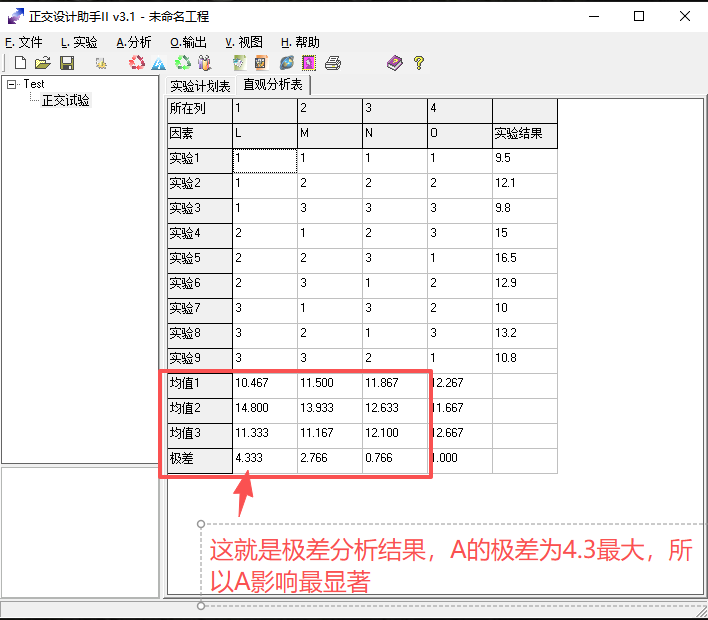Click the purple help book icon
The width and height of the screenshot is (708, 620).
click(x=395, y=63)
